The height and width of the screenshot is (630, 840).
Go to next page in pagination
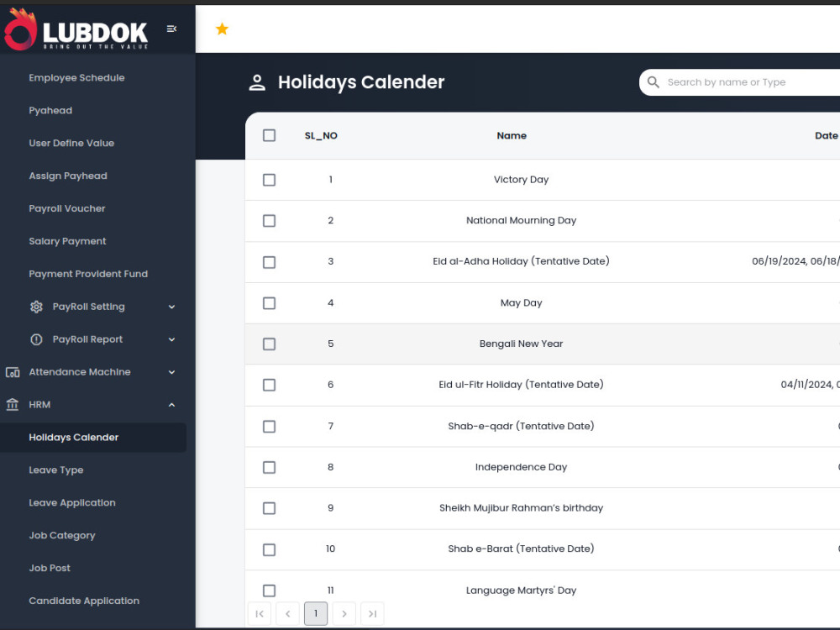tap(344, 614)
